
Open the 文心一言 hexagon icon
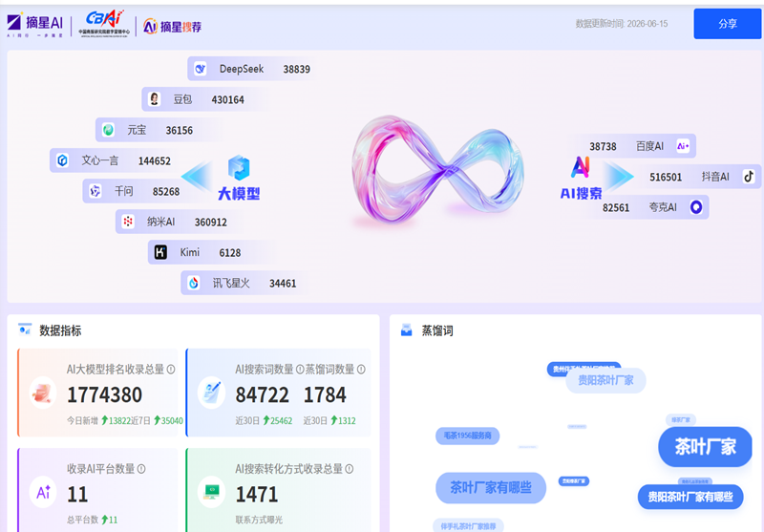[x=62, y=160]
